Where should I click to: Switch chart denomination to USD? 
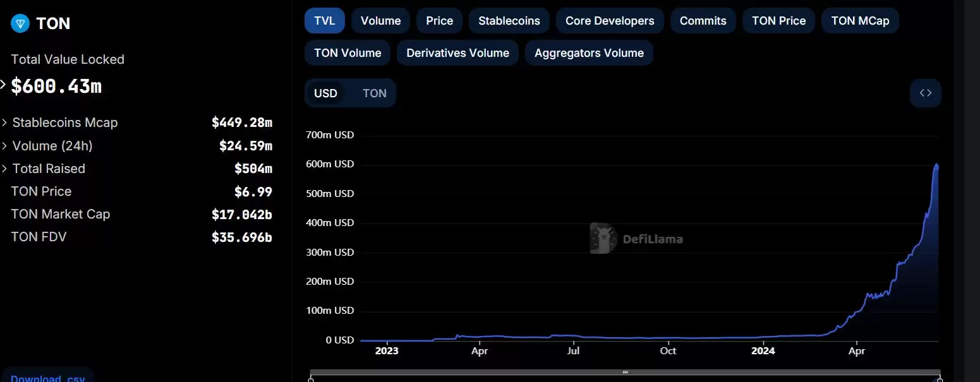325,93
